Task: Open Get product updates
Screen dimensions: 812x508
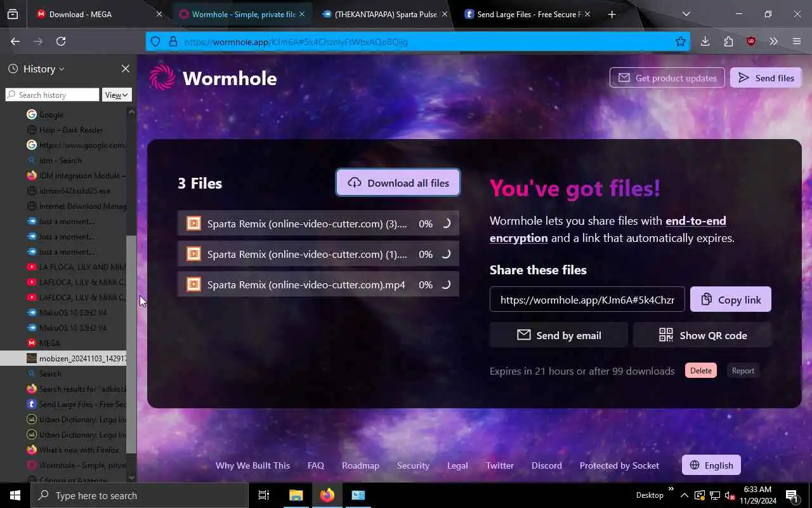Action: [x=667, y=78]
